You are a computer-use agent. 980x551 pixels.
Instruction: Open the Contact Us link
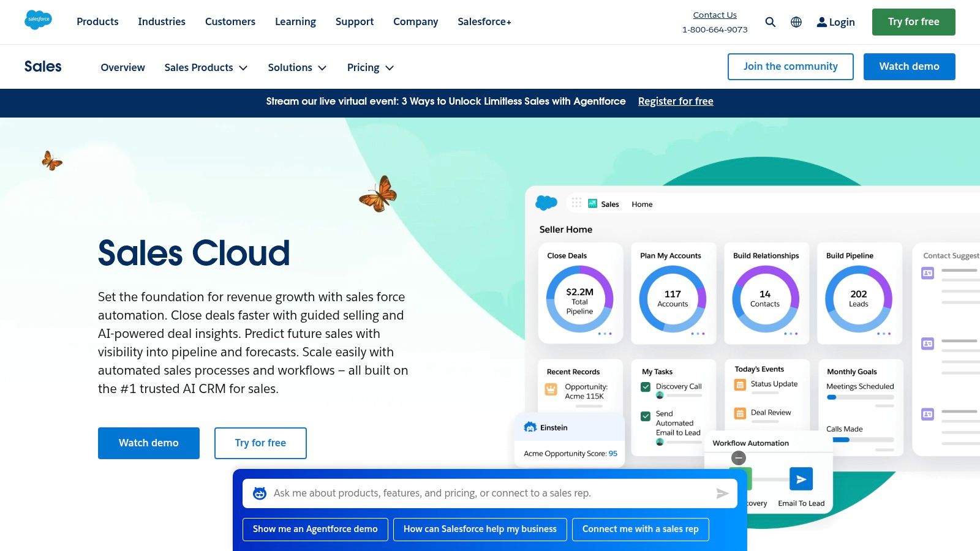(x=715, y=15)
